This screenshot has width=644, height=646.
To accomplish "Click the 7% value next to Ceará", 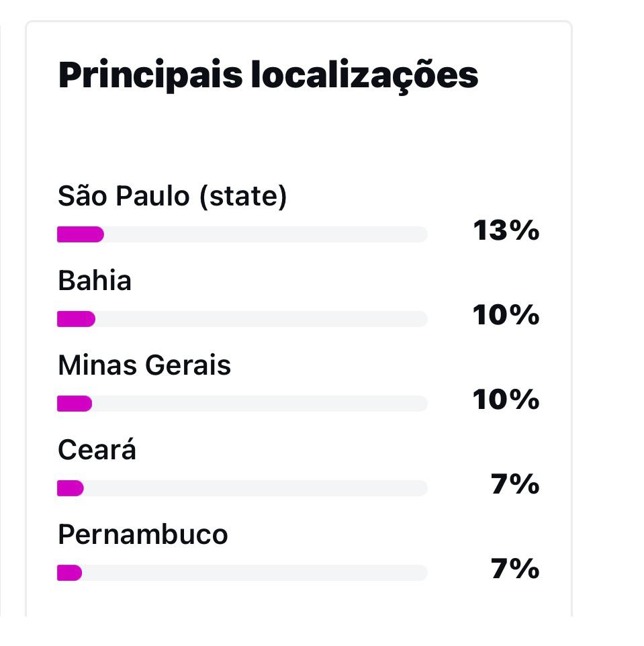I will click(515, 484).
